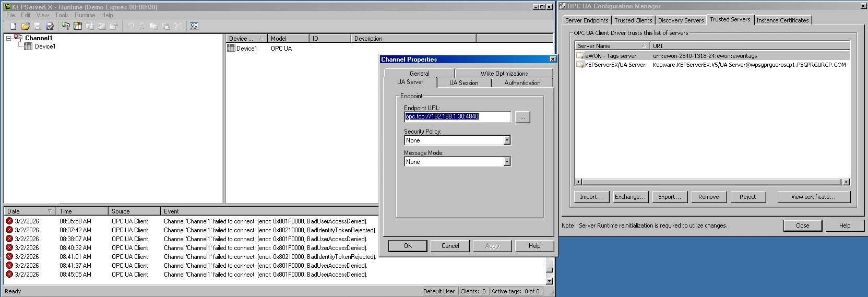Open the Security Policy dropdown
This screenshot has height=297, width=868.
pos(507,140)
